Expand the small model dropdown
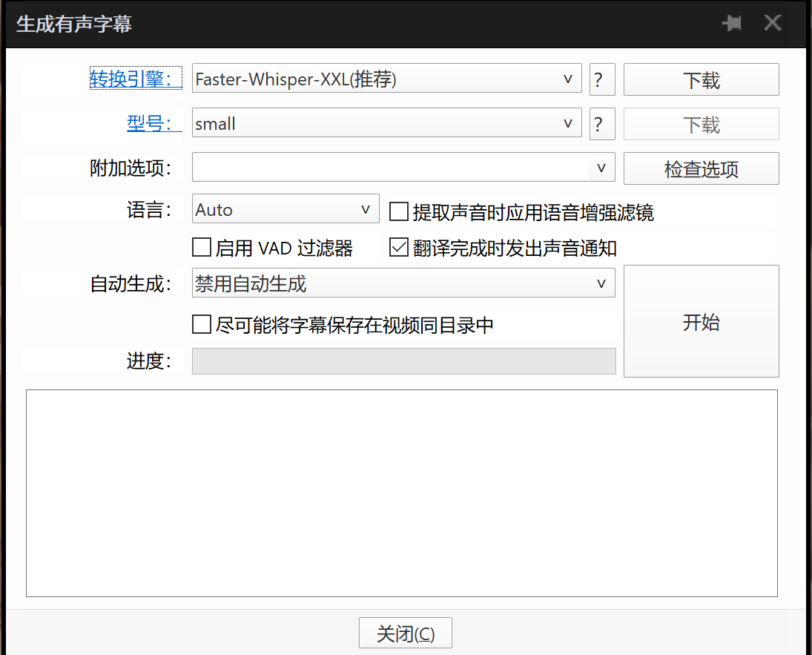 568,123
